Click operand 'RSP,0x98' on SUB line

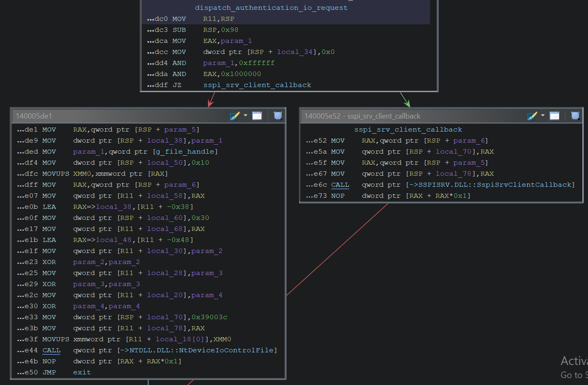tap(221, 30)
